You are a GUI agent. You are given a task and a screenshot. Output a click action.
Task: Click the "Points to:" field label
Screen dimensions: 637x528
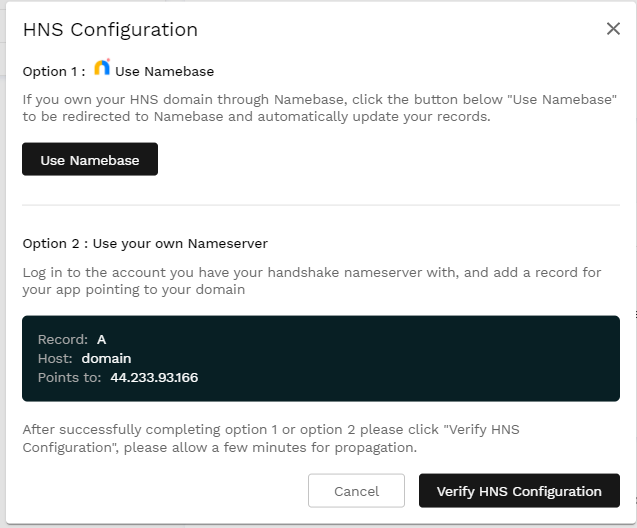tap(70, 377)
